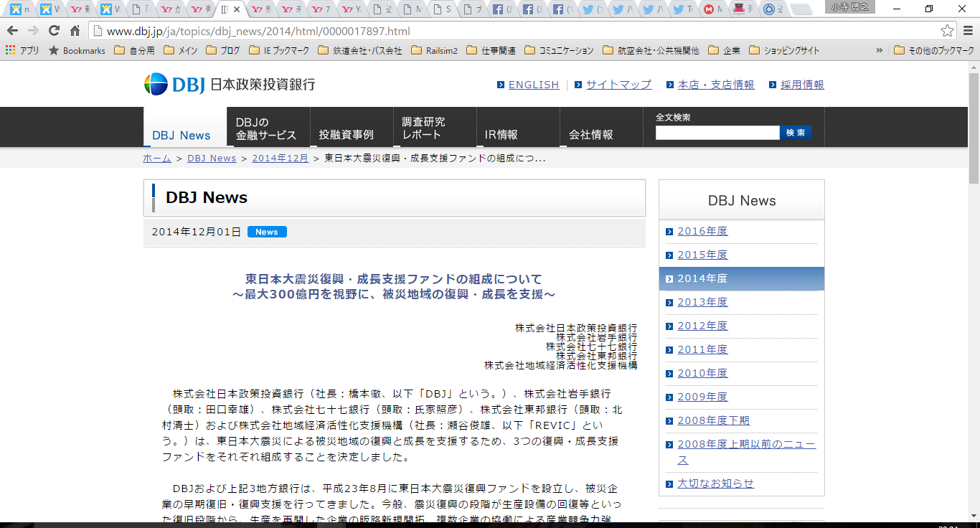Click the browser forward arrow

point(33,31)
